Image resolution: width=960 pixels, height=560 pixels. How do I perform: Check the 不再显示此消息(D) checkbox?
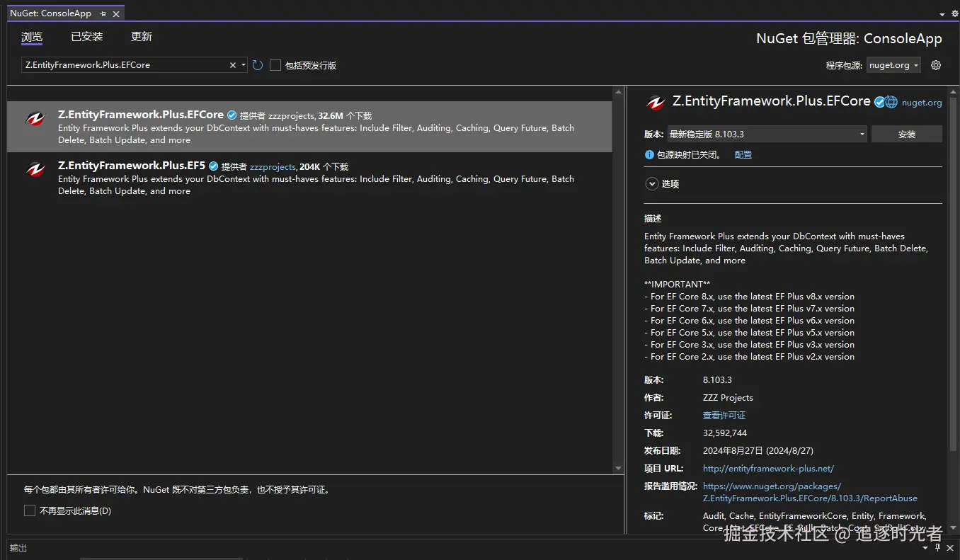(30, 510)
